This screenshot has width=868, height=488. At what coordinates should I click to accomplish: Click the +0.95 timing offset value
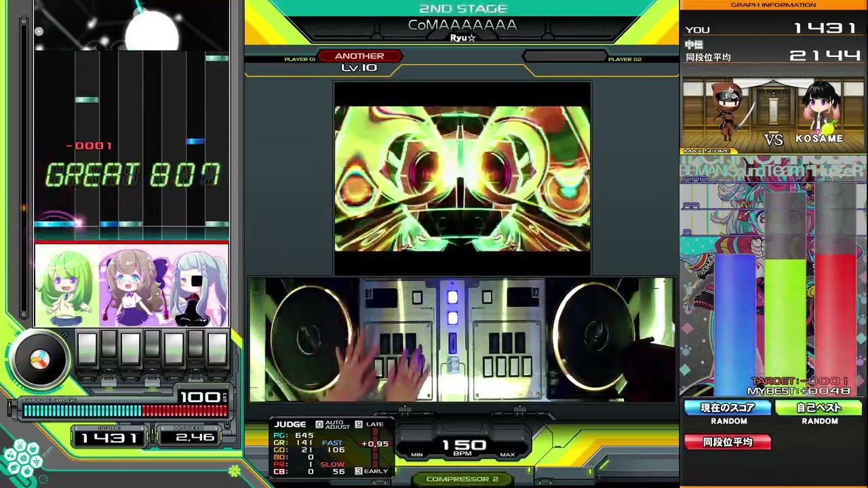[376, 444]
